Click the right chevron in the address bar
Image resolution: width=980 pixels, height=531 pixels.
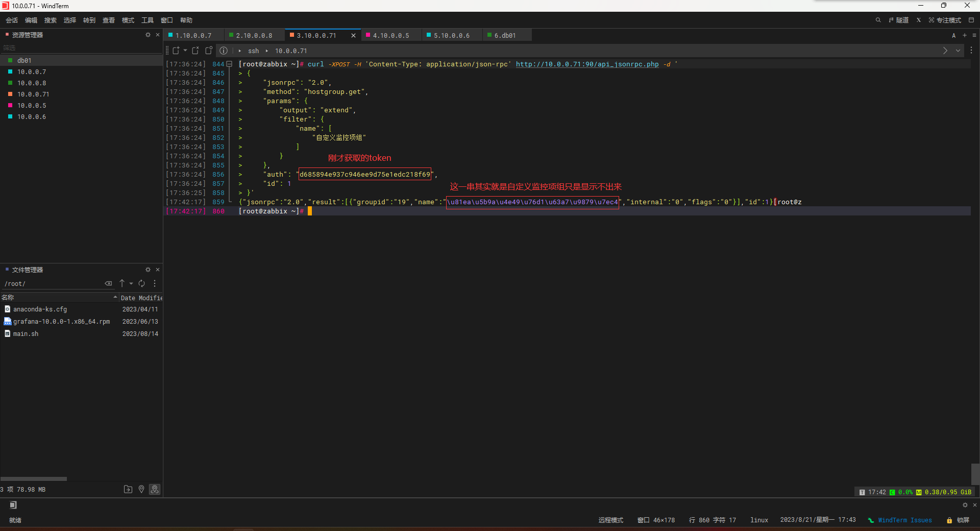coord(945,51)
